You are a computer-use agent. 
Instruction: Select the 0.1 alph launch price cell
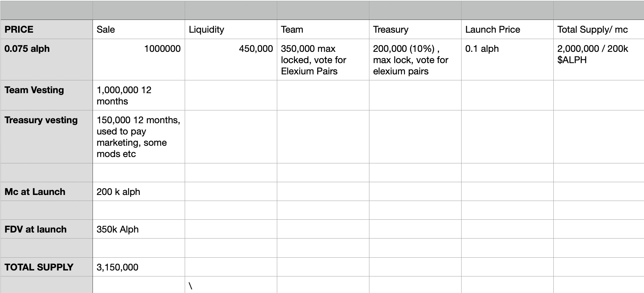pos(507,59)
